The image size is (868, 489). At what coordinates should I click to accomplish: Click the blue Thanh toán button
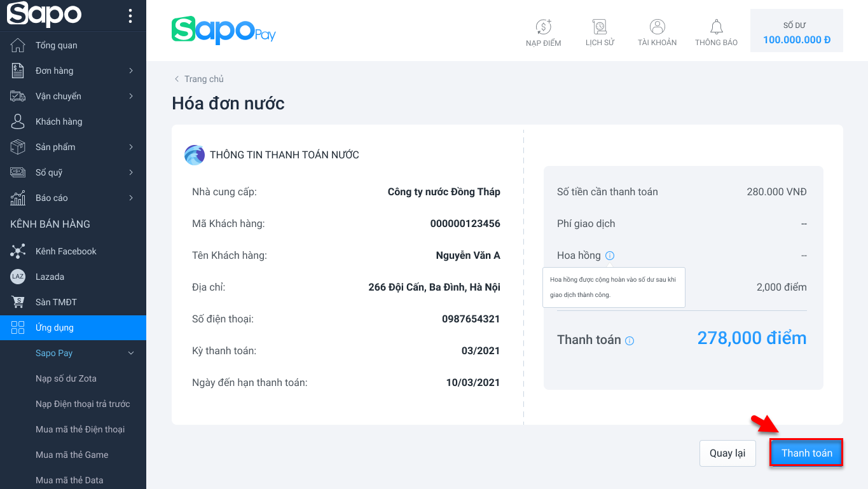pos(806,453)
